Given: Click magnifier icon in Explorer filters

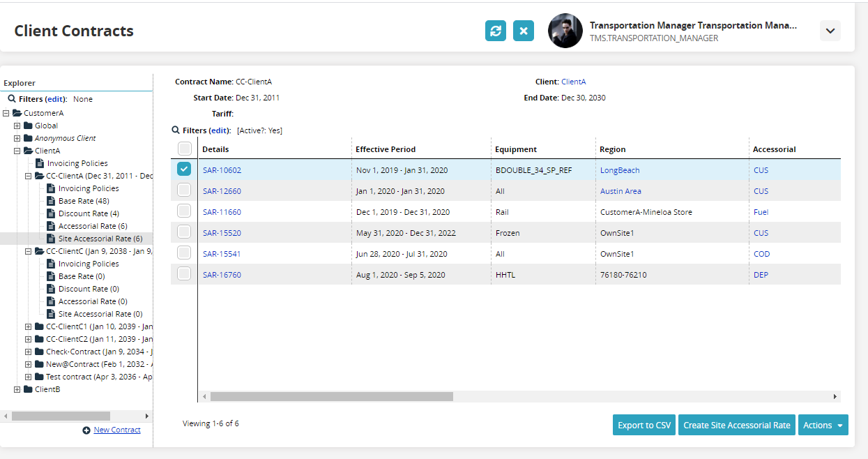Looking at the screenshot, I should 12,99.
